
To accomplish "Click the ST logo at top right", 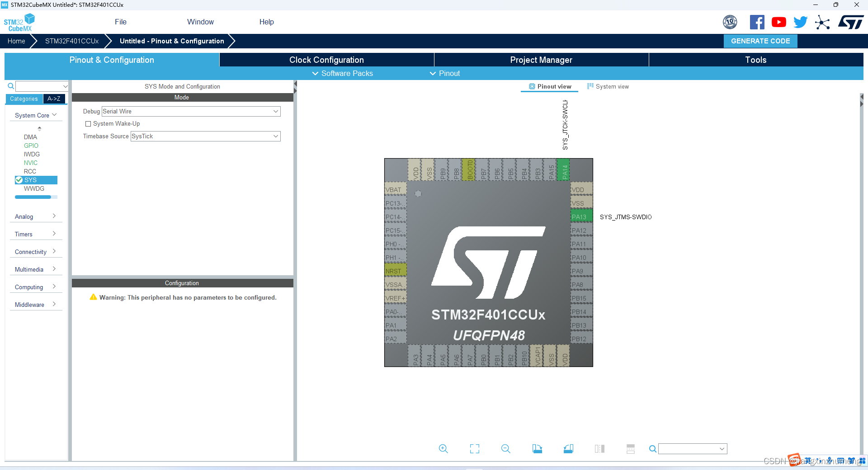I will 850,22.
